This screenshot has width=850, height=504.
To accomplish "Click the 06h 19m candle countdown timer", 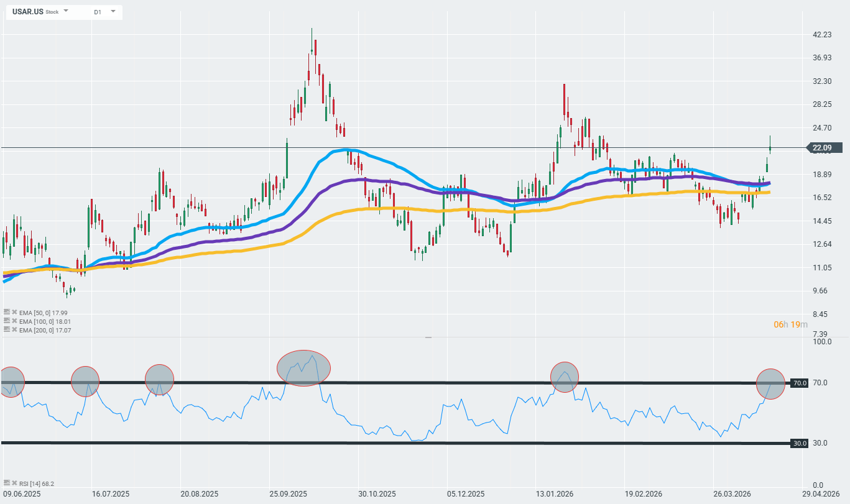I will (790, 324).
